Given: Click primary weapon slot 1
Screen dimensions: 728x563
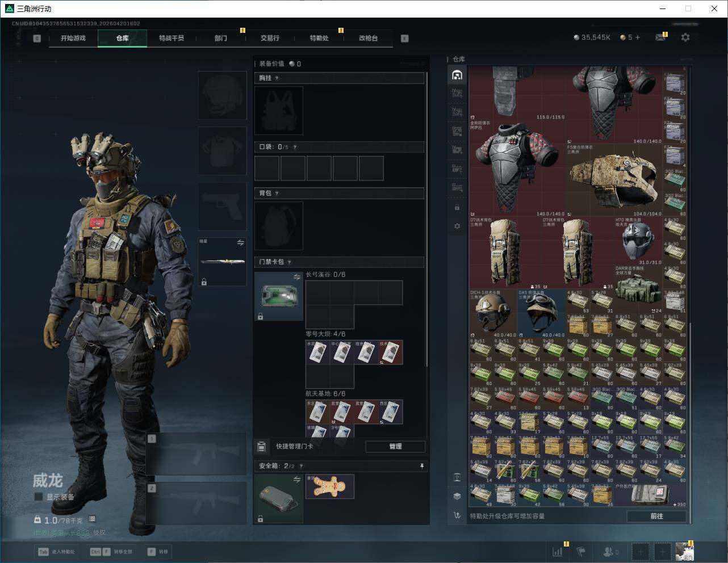Looking at the screenshot, I should (x=196, y=454).
